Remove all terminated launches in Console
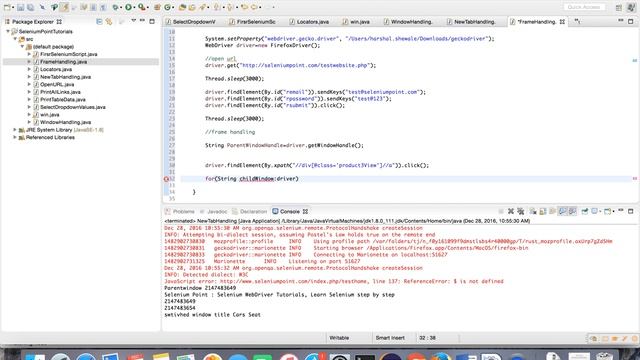Image resolution: width=640 pixels, height=360 pixels. pos(521,211)
